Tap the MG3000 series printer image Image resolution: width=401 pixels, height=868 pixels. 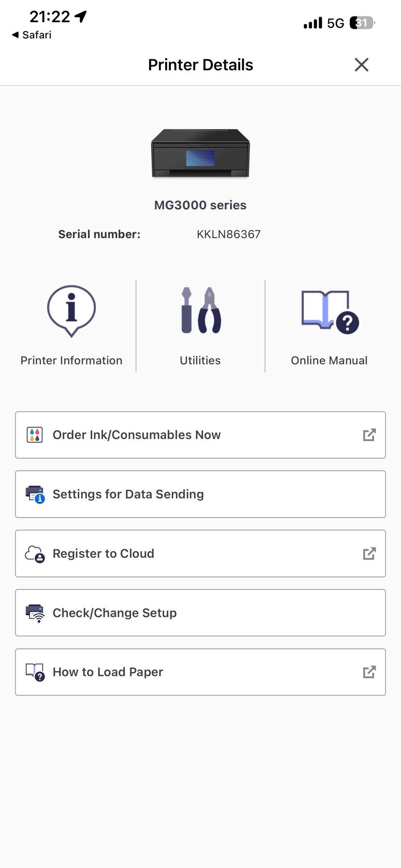200,153
